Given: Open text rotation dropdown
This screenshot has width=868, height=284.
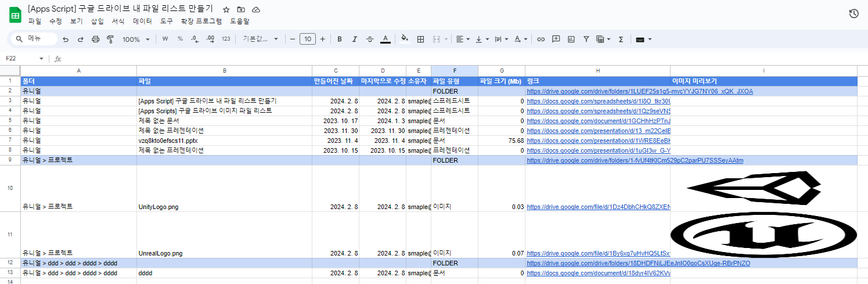Looking at the screenshot, I should pyautogui.click(x=520, y=39).
